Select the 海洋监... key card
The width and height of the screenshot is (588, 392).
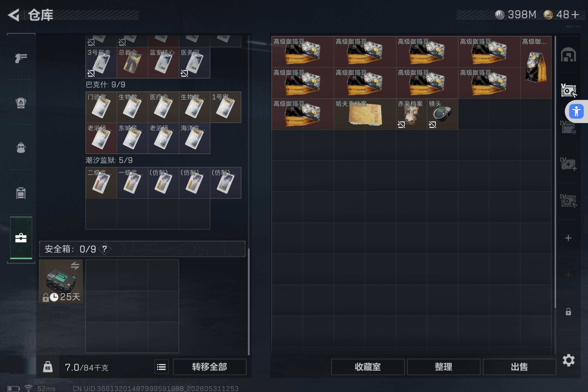[195, 138]
